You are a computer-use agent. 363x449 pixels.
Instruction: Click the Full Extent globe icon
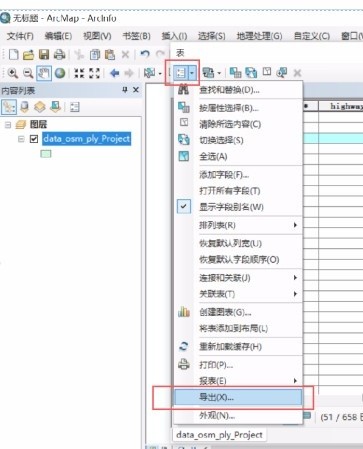[60, 73]
